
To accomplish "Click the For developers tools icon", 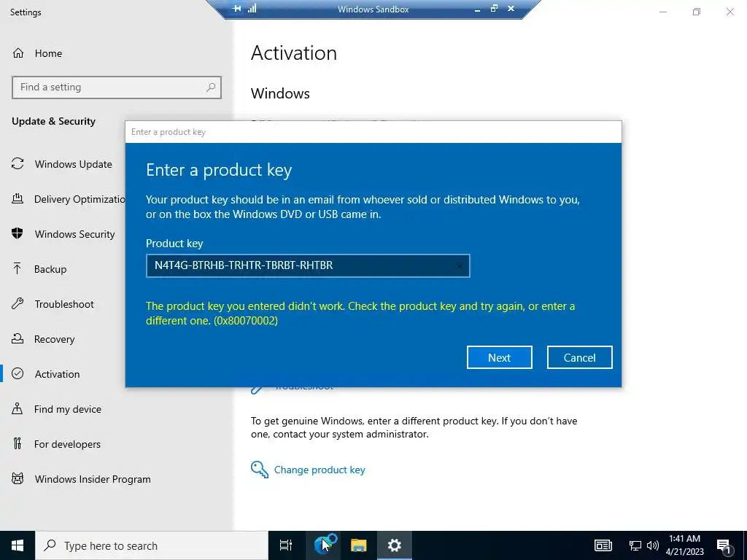I will point(18,443).
